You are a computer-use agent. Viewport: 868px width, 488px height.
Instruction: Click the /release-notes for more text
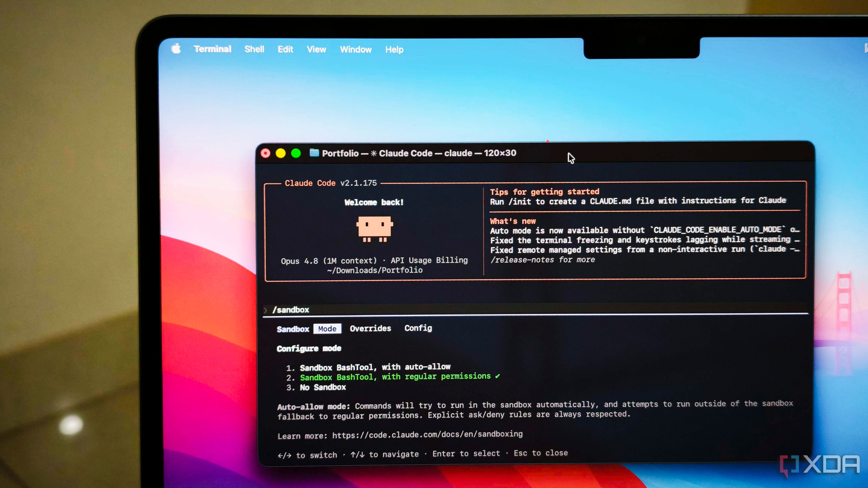pos(543,260)
